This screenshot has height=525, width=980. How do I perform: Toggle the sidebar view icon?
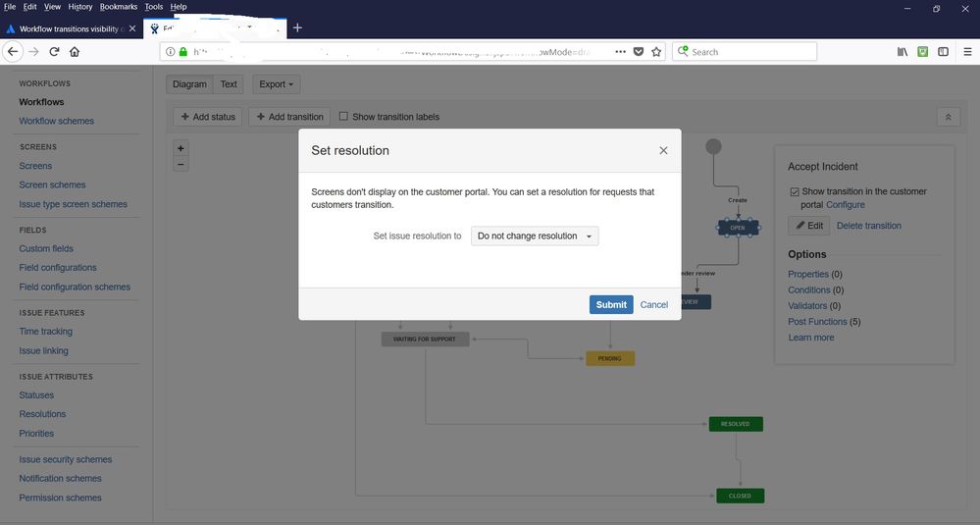(x=943, y=52)
